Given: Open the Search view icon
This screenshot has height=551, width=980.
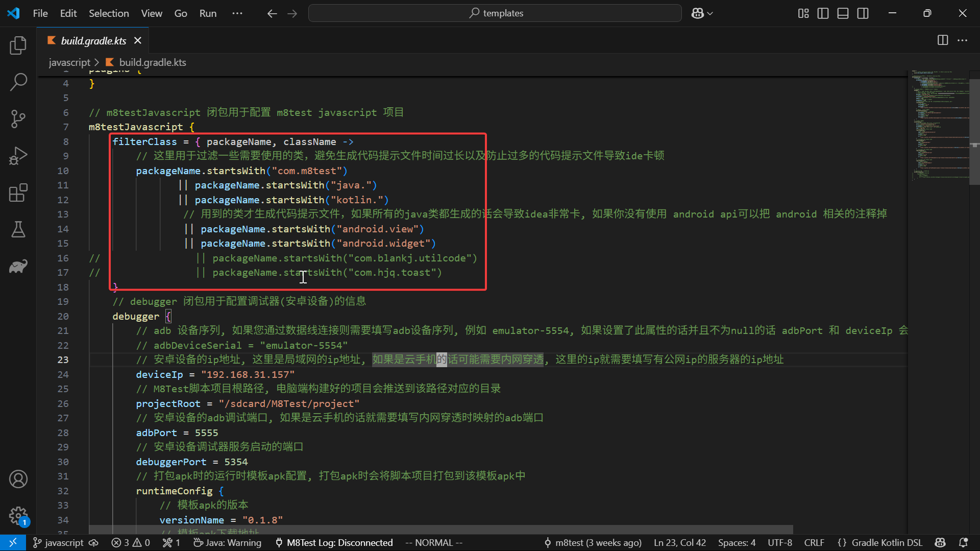Looking at the screenshot, I should [18, 82].
